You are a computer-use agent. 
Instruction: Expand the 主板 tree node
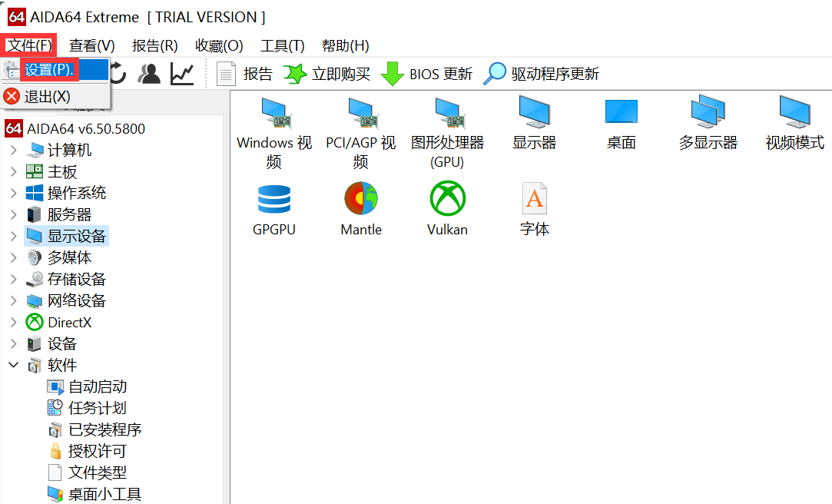coord(14,172)
